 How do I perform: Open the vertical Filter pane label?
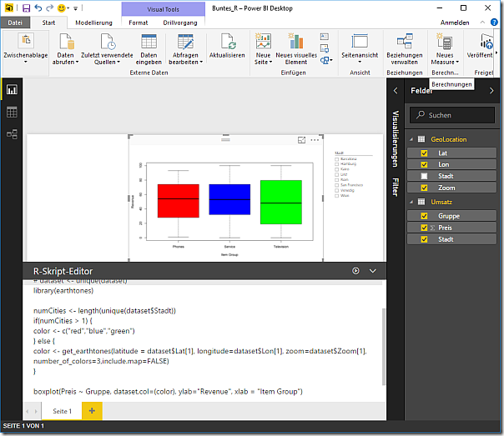[x=396, y=188]
